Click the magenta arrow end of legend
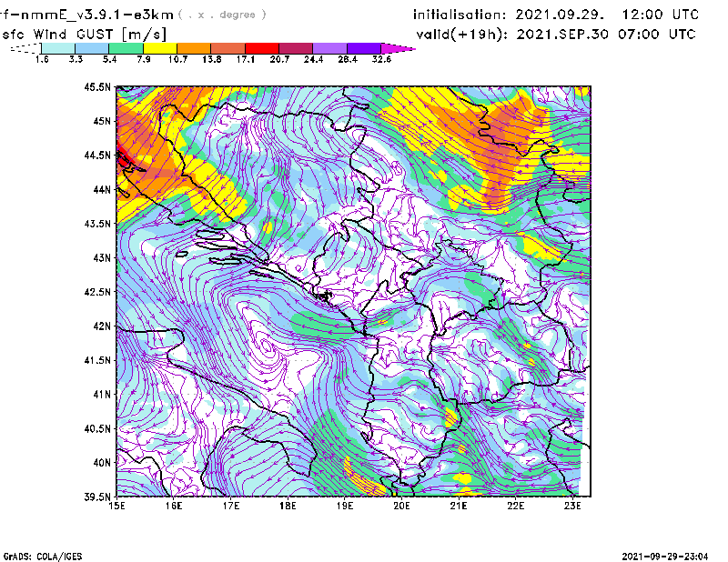Viewport: 728px width, 562px height. (398, 48)
